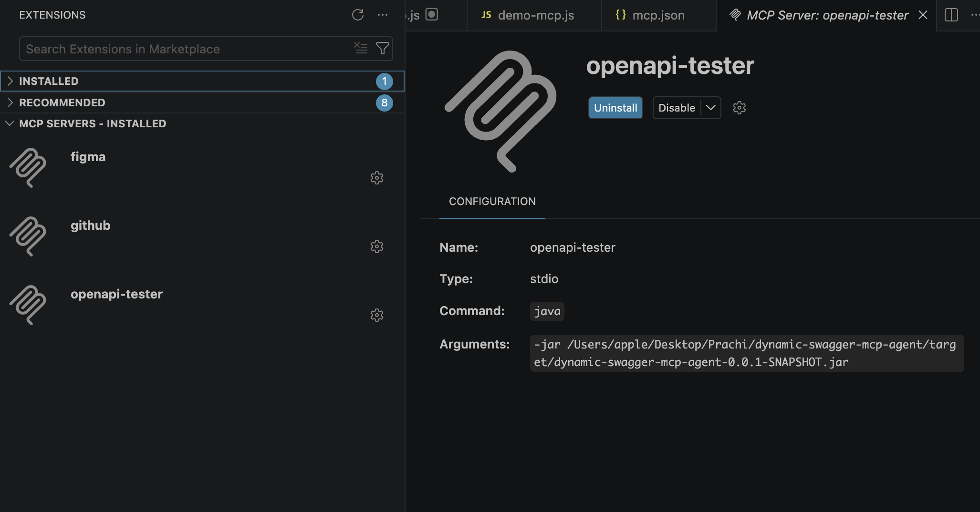Refresh the Extensions list
The image size is (980, 512).
358,15
